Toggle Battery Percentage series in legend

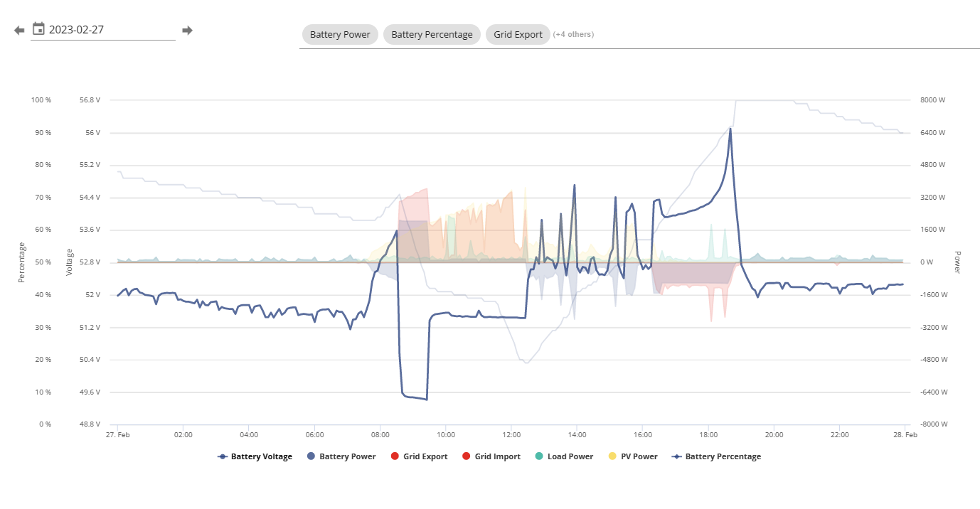tap(716, 456)
